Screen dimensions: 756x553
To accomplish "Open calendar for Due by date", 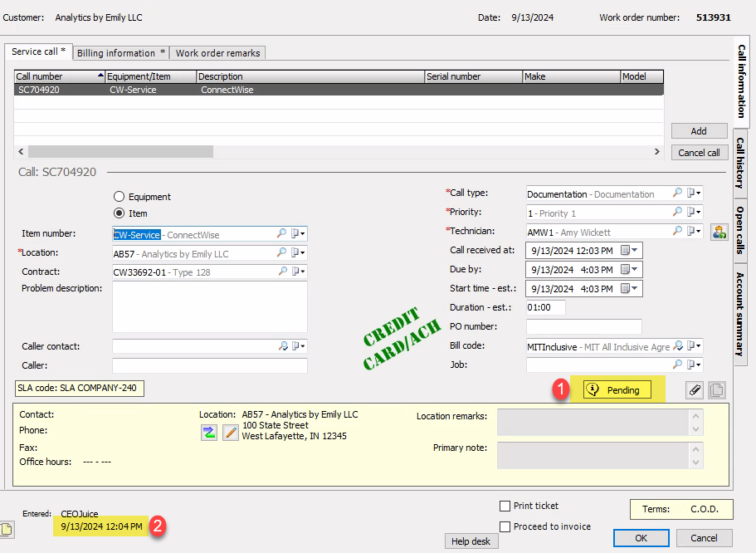I will click(x=629, y=269).
